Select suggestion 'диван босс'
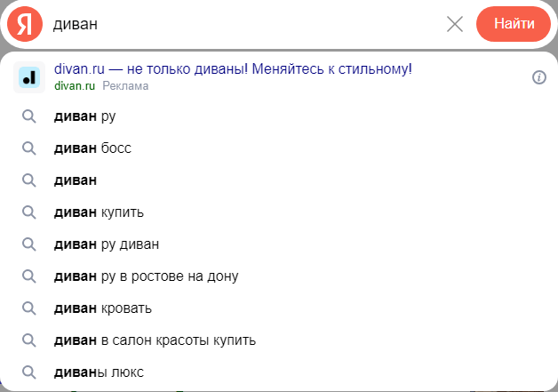The image size is (558, 392). (x=92, y=148)
